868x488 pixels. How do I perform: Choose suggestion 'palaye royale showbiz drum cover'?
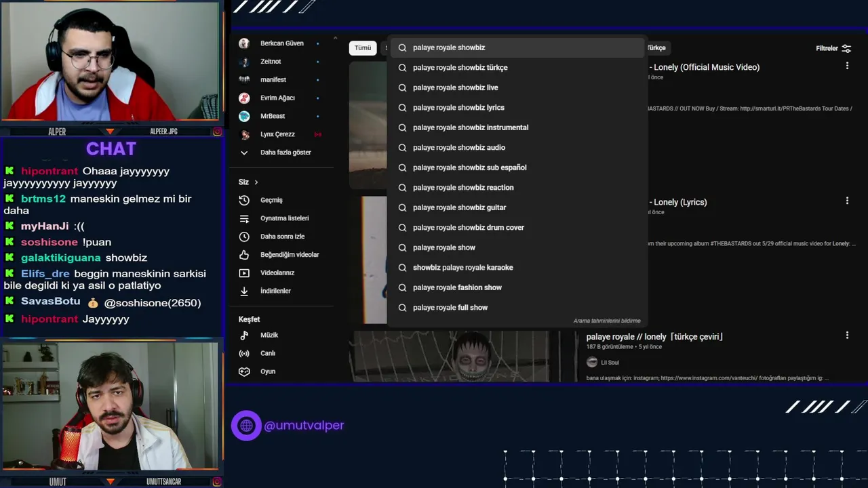[x=516, y=228]
